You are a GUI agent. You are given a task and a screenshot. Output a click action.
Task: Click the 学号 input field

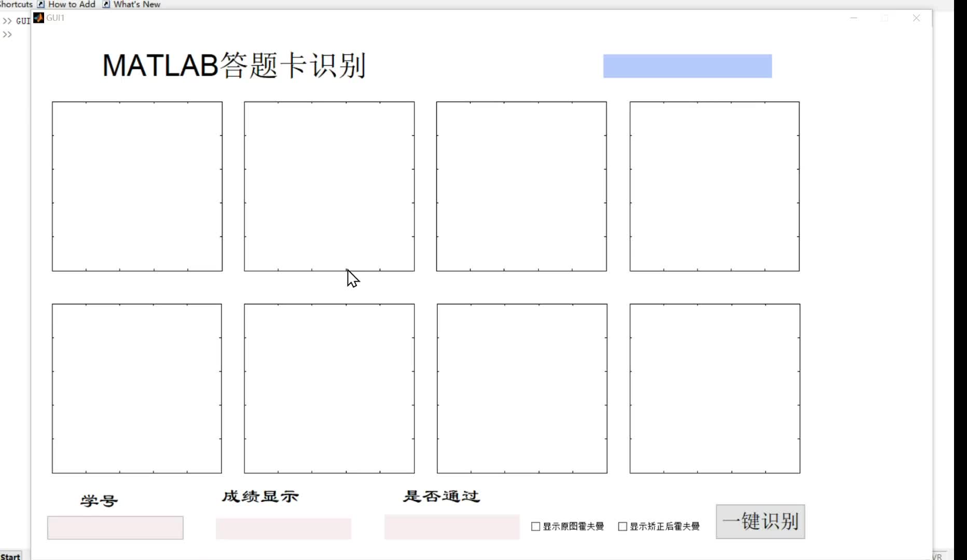click(x=115, y=527)
